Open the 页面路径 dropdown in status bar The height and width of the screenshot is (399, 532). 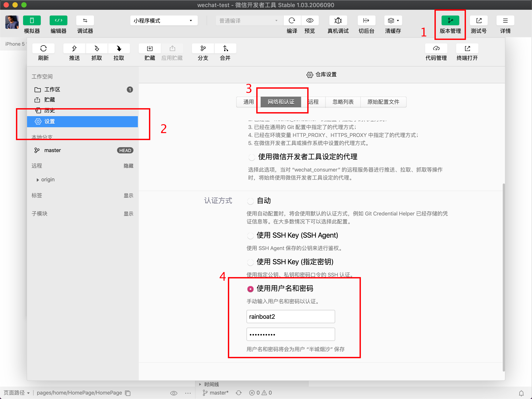(x=17, y=393)
